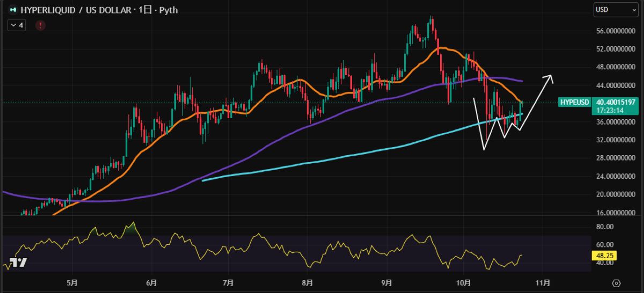
Task: Click the 28.00000000 price axis label
Action: pos(616,158)
